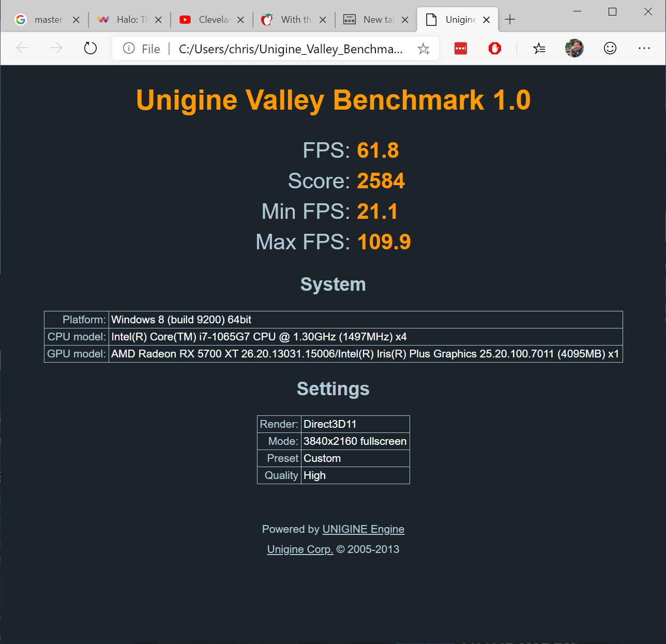Close the Unigine tab

click(x=487, y=20)
